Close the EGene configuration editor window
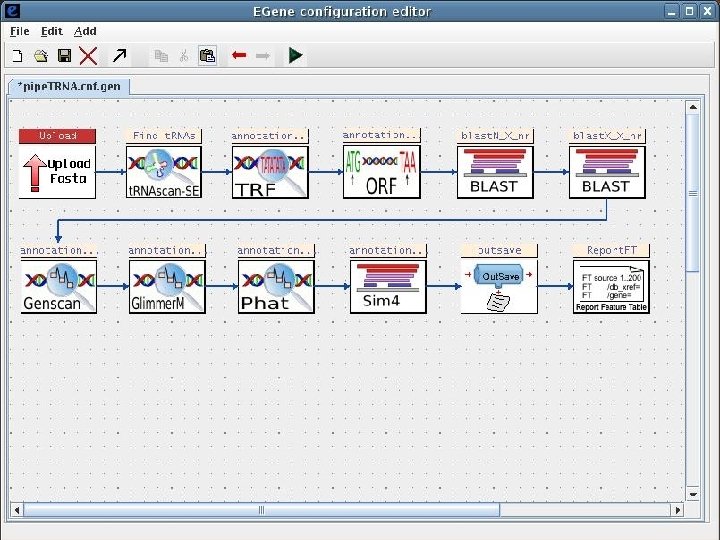The height and width of the screenshot is (540, 720). click(x=708, y=11)
